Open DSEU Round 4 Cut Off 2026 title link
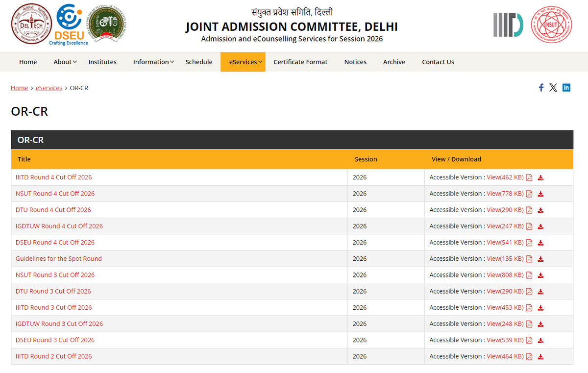Image resolution: width=588 pixels, height=373 pixels. point(55,242)
